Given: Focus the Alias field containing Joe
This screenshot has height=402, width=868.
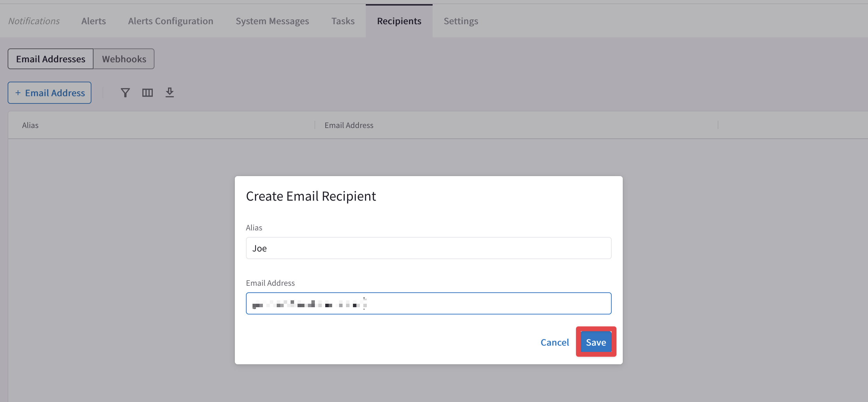Looking at the screenshot, I should point(428,248).
